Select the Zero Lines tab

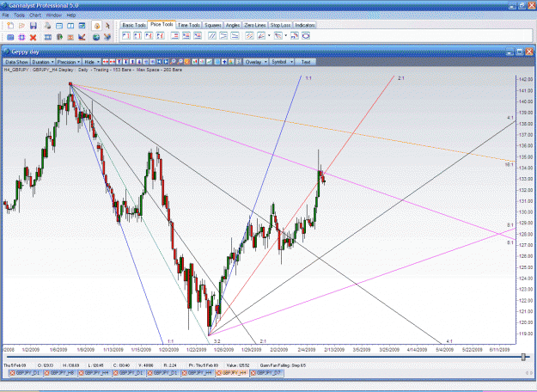point(255,25)
